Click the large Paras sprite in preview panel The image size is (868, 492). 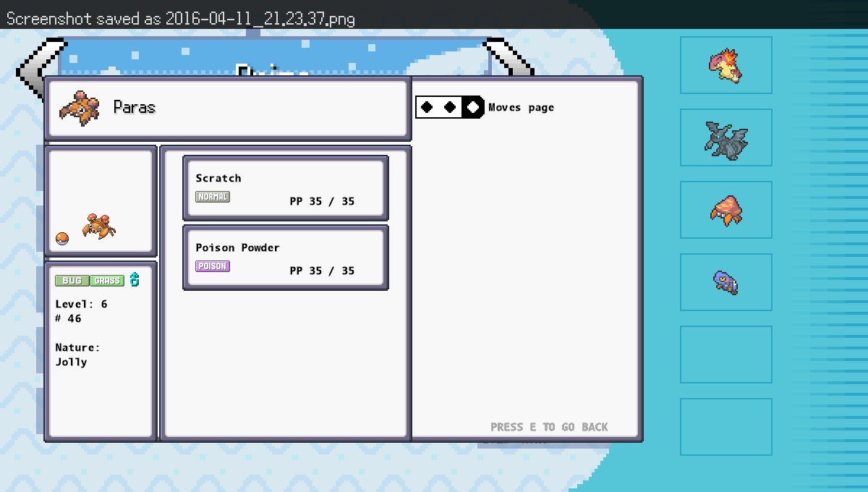(x=99, y=226)
